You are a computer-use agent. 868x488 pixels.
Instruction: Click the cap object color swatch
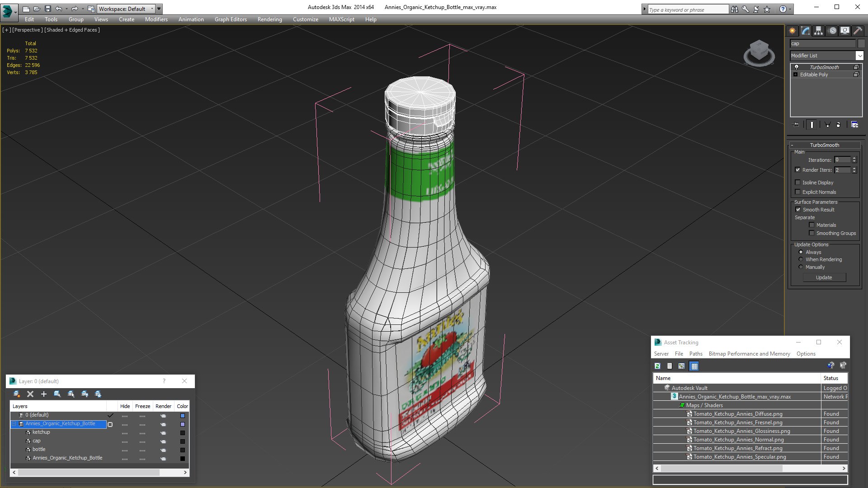[x=183, y=441]
